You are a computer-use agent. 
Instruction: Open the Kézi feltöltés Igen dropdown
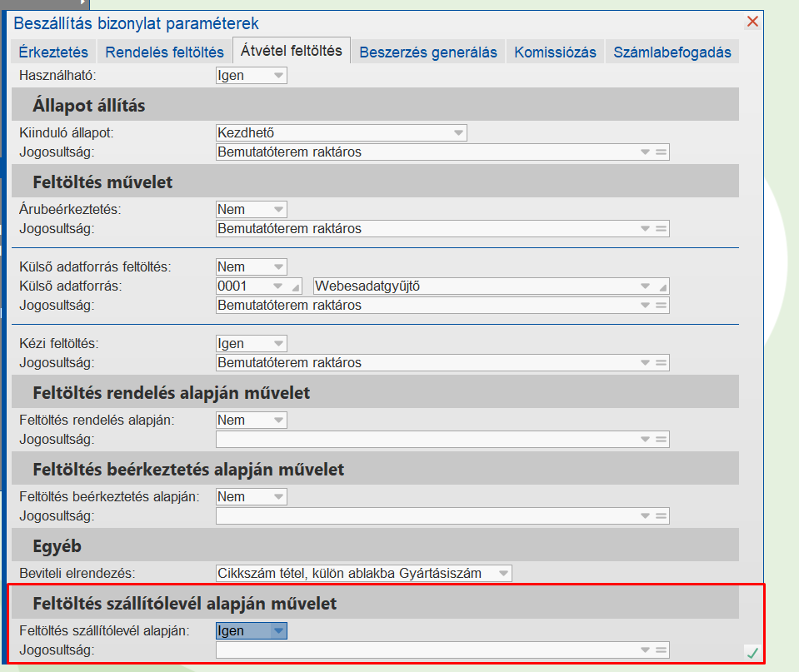coord(278,343)
